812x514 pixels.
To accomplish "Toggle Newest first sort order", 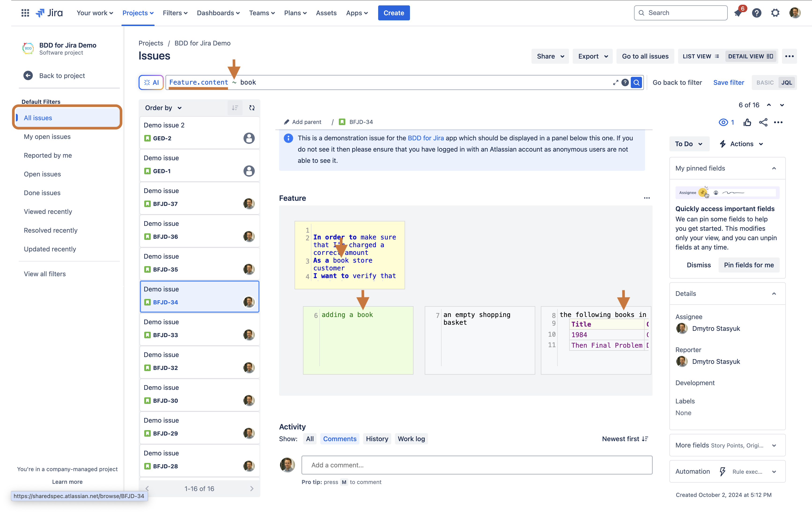I will click(x=625, y=439).
